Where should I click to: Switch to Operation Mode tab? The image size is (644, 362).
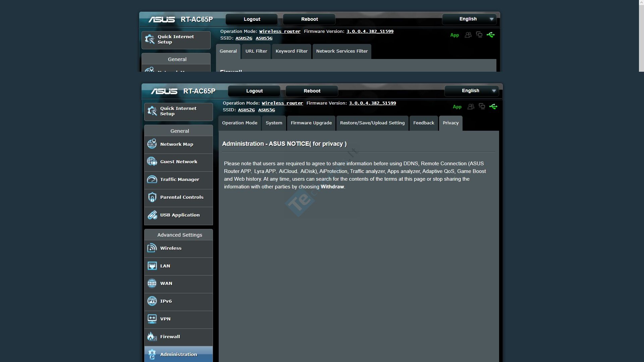click(239, 123)
